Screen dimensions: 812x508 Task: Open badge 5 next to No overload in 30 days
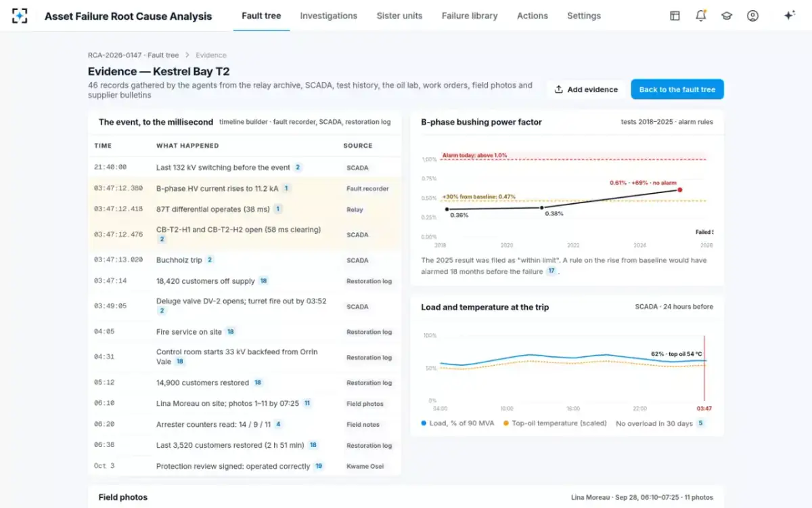(700, 423)
